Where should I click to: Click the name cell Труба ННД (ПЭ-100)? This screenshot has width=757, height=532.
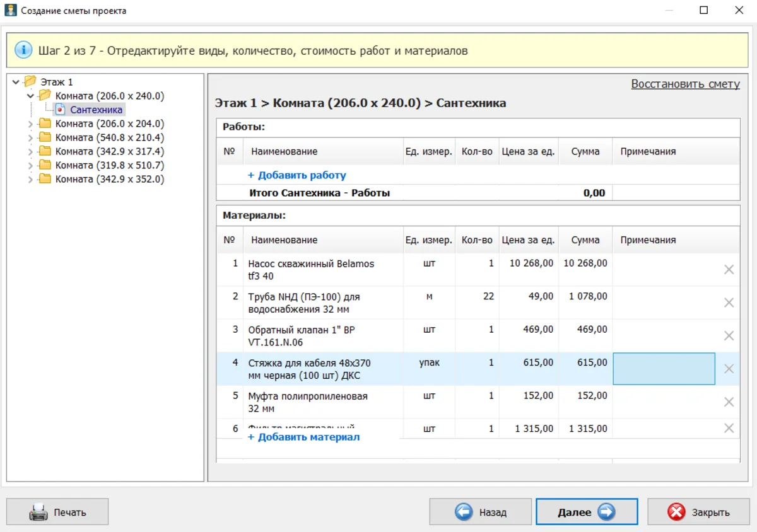324,303
